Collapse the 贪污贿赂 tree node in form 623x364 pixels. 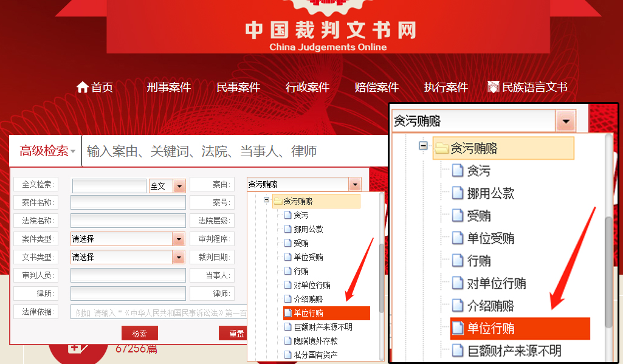pyautogui.click(x=267, y=199)
